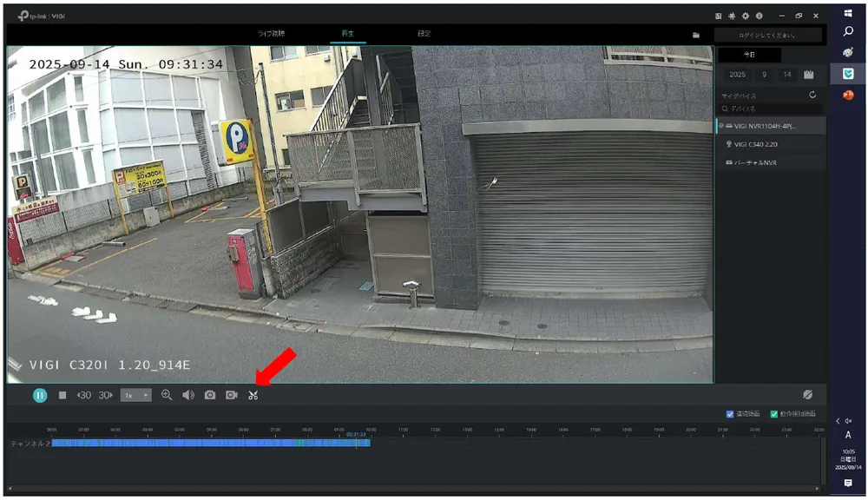
Task: Open the 設定 settings tab
Action: [424, 33]
